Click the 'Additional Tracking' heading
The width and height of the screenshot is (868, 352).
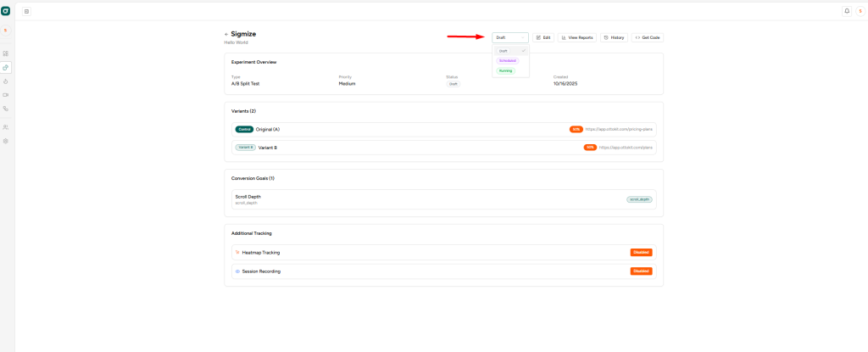pos(251,232)
